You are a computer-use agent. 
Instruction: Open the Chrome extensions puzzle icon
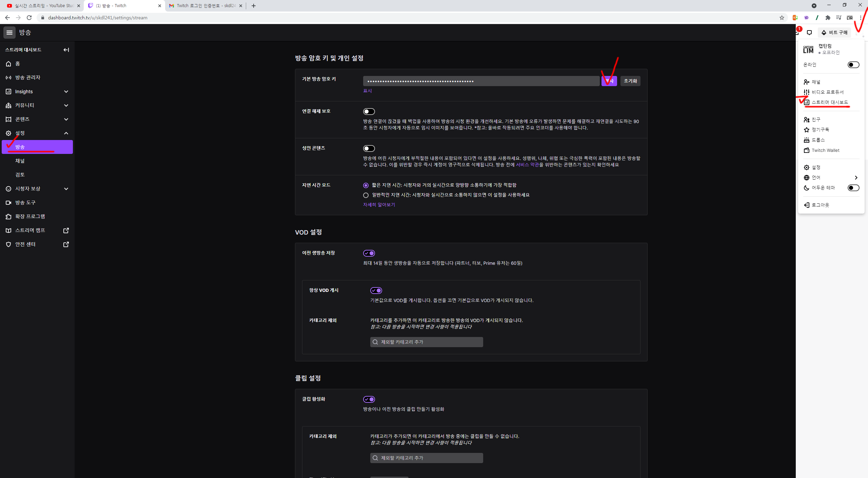(828, 18)
